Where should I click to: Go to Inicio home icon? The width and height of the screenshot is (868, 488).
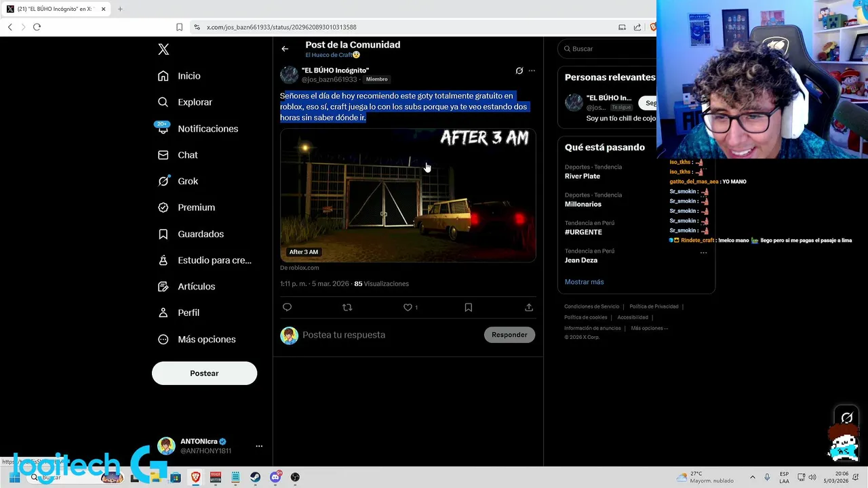coord(163,76)
